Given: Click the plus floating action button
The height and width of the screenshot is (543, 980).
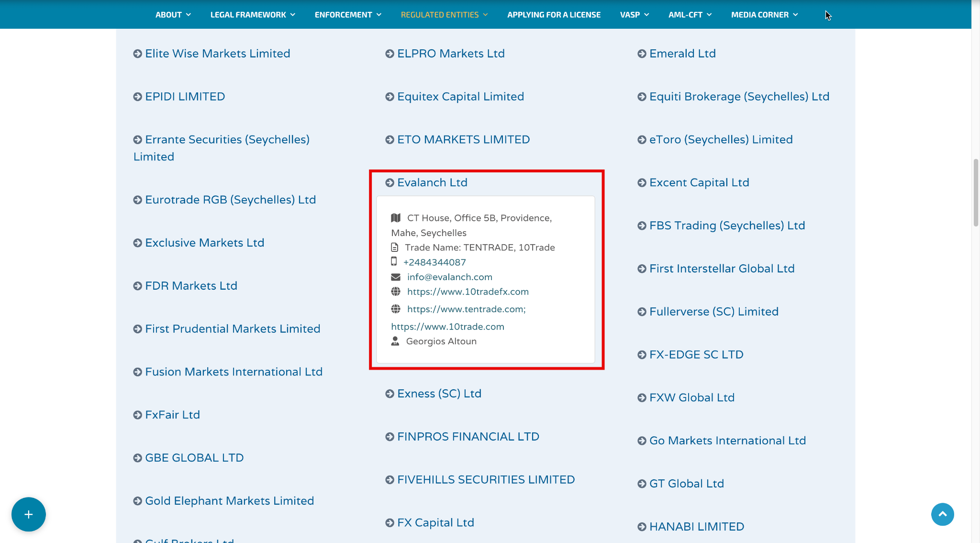Looking at the screenshot, I should [x=29, y=514].
